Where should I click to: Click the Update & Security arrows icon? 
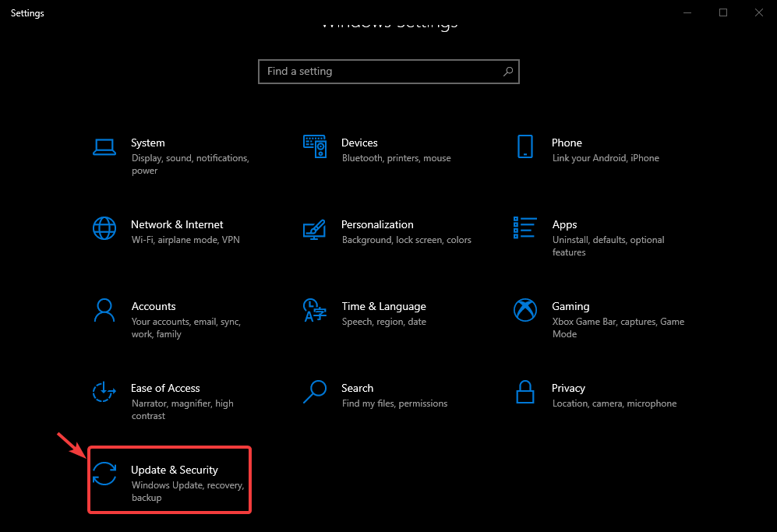click(104, 474)
